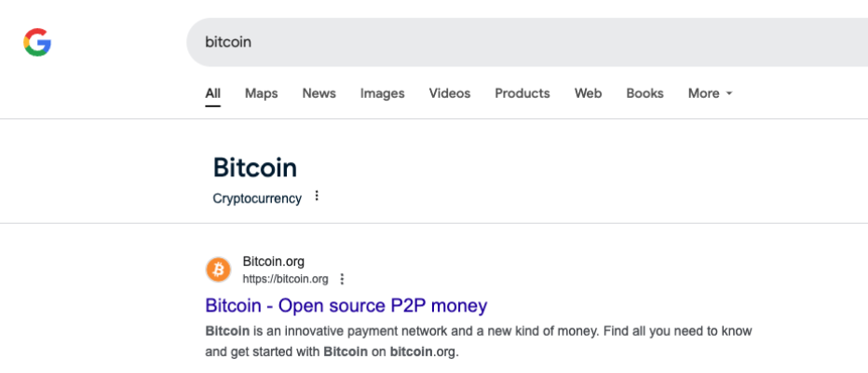Open the Books tab
868x373 pixels.
pyautogui.click(x=644, y=93)
